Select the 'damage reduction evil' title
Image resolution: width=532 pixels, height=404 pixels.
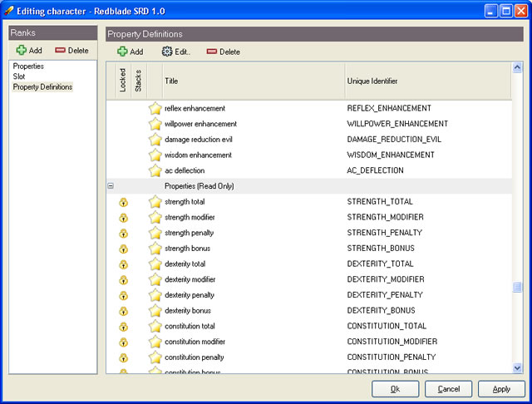(199, 140)
